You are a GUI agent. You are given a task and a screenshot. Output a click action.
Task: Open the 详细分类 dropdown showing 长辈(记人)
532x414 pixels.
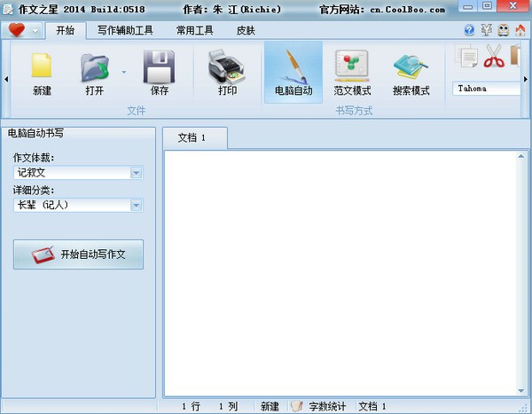pos(78,205)
